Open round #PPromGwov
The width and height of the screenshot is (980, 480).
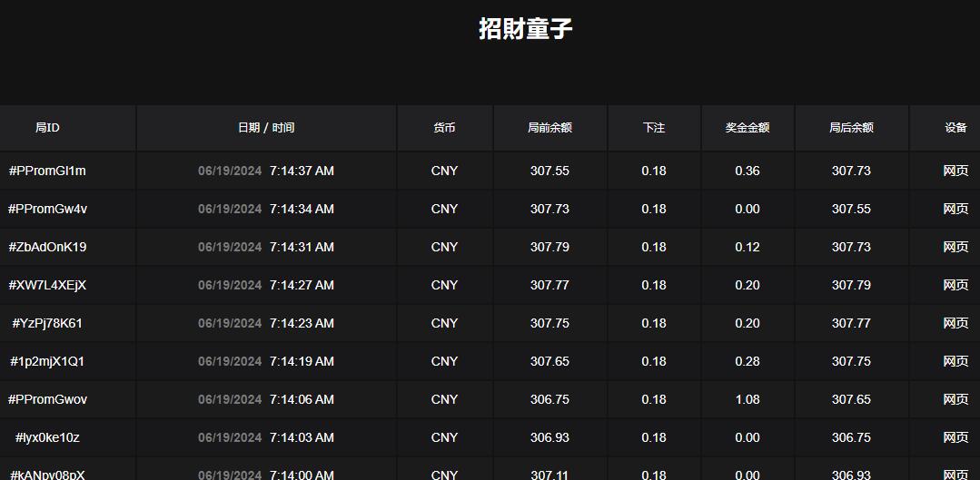[47, 399]
